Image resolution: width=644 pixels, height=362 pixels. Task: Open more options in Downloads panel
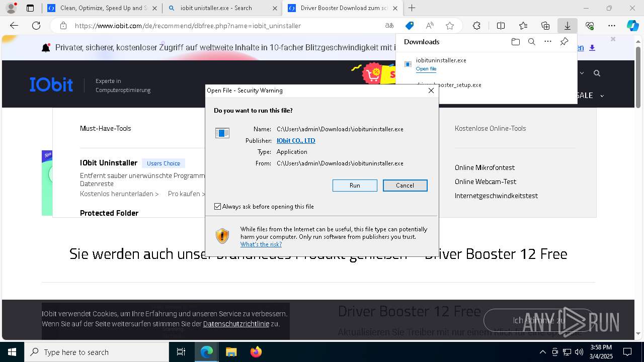click(x=548, y=42)
